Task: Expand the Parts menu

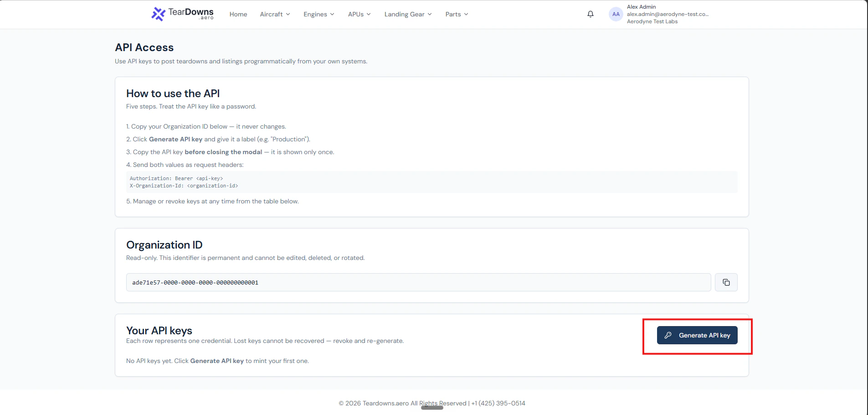Action: coord(457,14)
